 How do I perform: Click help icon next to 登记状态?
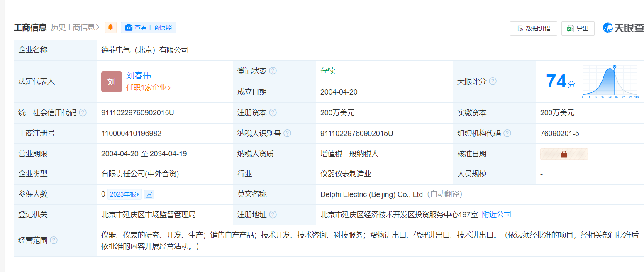(x=273, y=71)
